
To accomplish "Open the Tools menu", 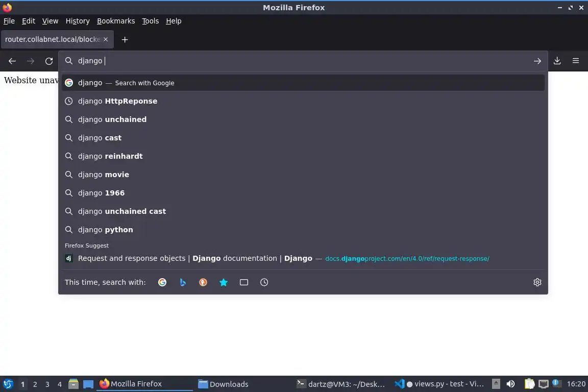I will 151,21.
